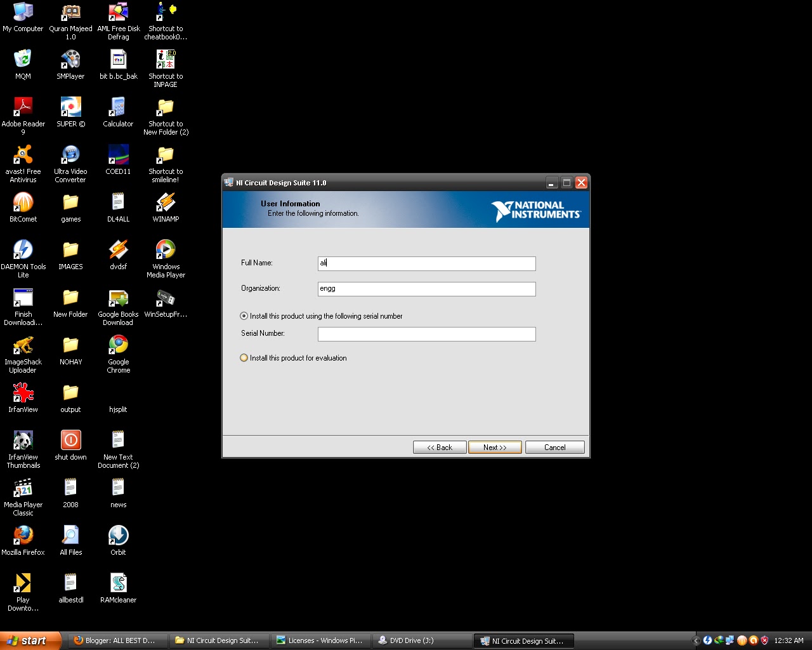The image size is (812, 650).
Task: Minimize the NI Circuit Design Suite window
Action: point(552,183)
